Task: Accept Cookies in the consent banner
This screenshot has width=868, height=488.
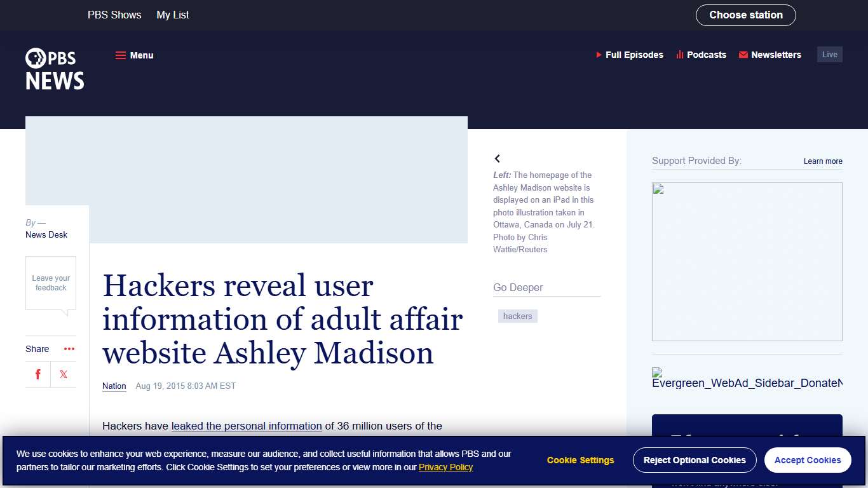Action: [x=808, y=459]
